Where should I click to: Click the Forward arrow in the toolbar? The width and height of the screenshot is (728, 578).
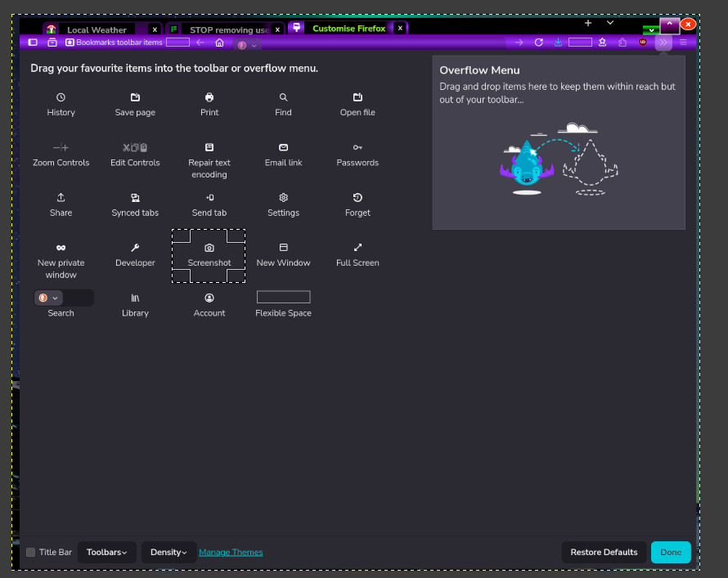coord(519,43)
